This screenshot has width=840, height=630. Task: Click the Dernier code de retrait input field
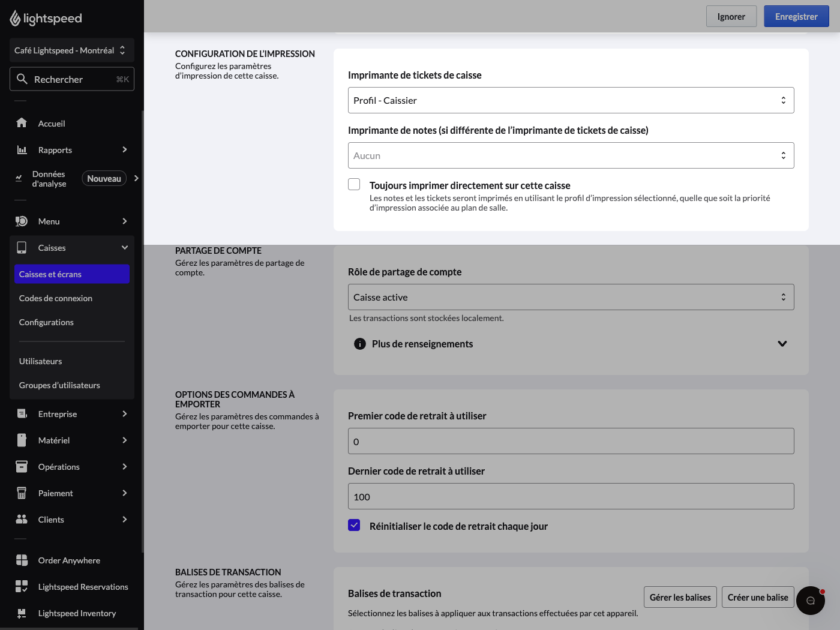571,496
